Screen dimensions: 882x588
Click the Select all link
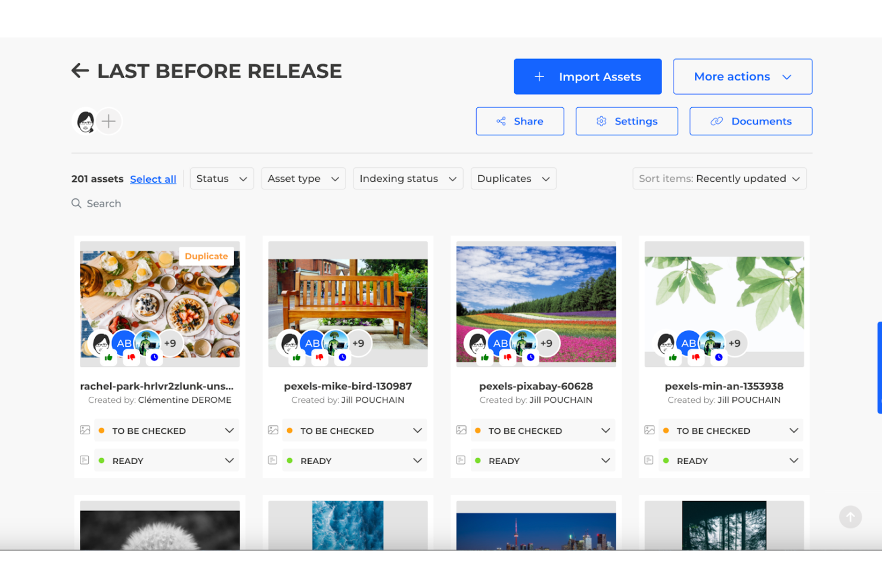153,179
